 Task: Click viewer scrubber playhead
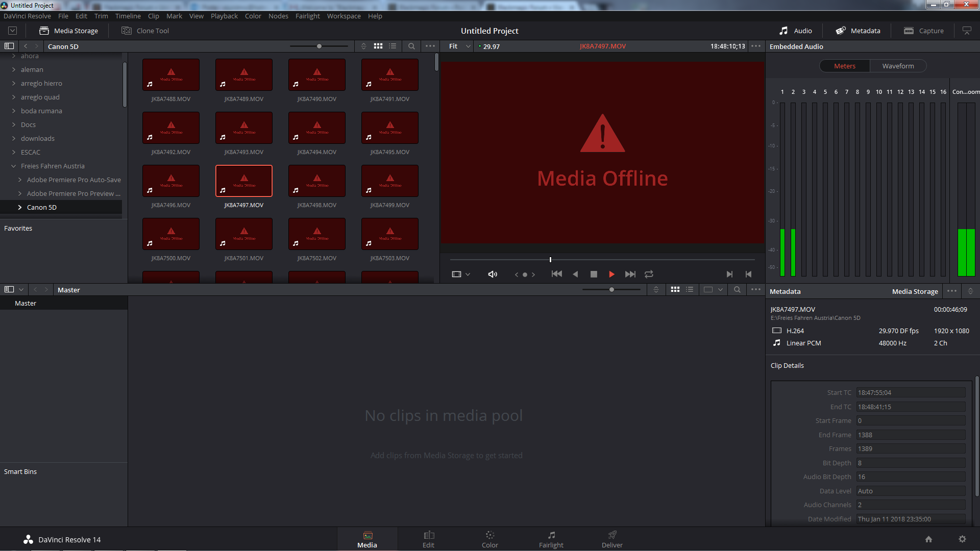point(550,260)
